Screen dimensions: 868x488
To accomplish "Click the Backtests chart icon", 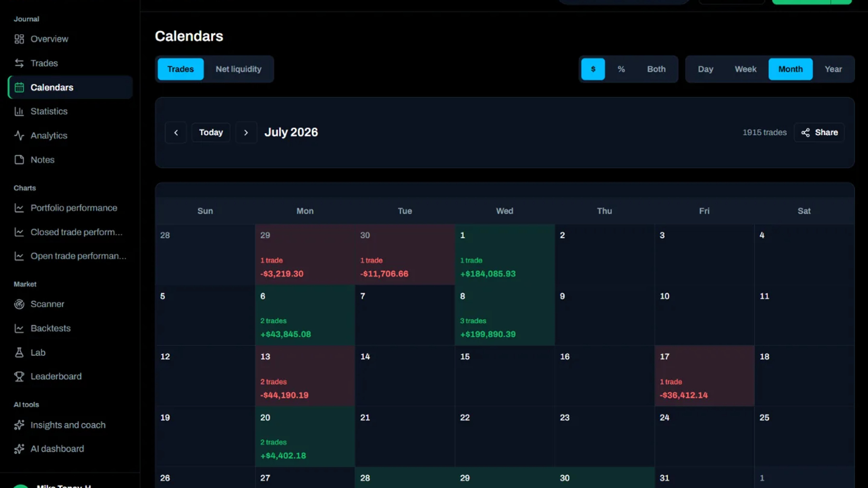I will 19,328.
